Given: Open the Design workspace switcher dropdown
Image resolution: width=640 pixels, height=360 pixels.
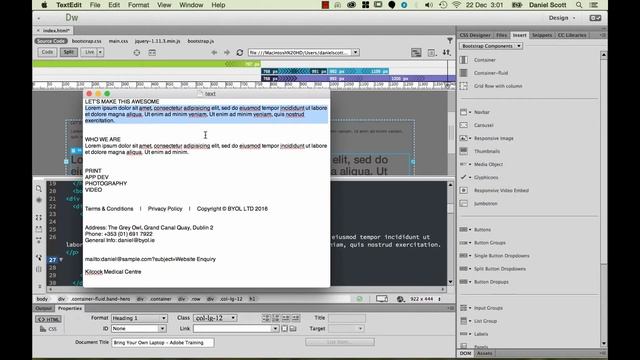Looking at the screenshot, I should (562, 18).
